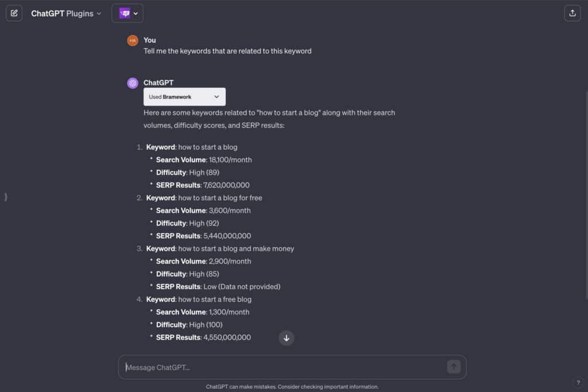Expand the Used Bramework details
The height and width of the screenshot is (392, 588).
tap(184, 96)
